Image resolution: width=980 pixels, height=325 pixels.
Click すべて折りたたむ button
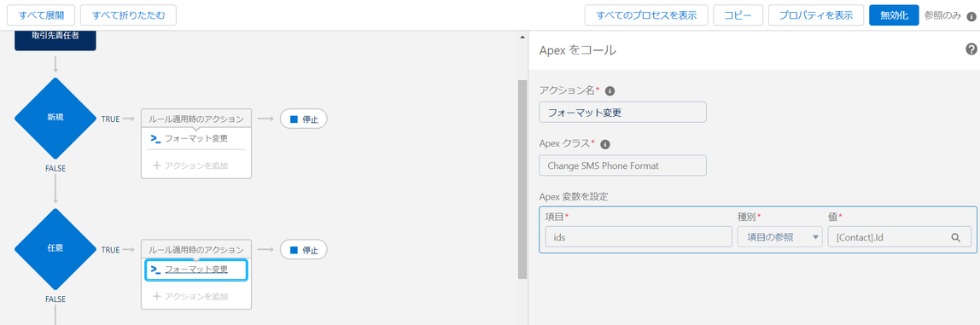click(128, 15)
